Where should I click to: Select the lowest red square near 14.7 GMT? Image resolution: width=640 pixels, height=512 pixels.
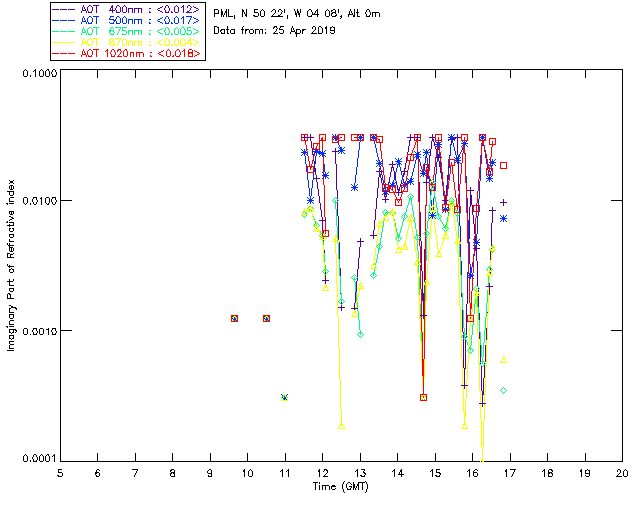click(x=424, y=397)
